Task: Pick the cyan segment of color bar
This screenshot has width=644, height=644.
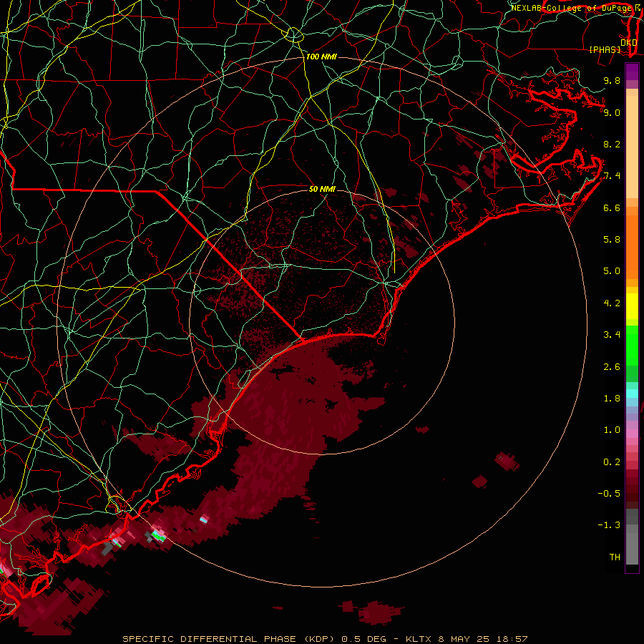Action: (x=632, y=394)
